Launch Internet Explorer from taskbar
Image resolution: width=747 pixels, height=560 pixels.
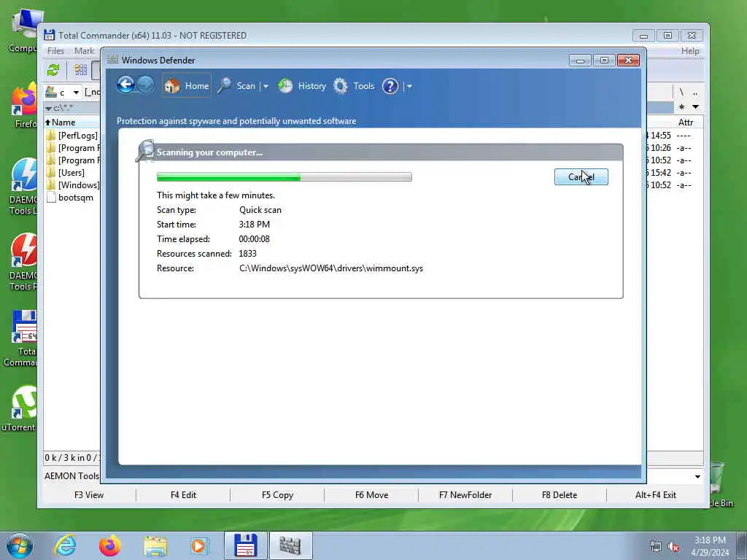pyautogui.click(x=65, y=545)
